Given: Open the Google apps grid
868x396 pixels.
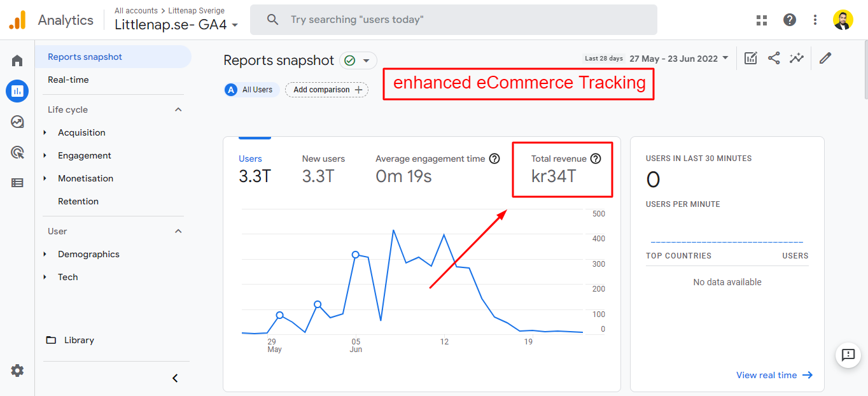Looking at the screenshot, I should (x=762, y=20).
